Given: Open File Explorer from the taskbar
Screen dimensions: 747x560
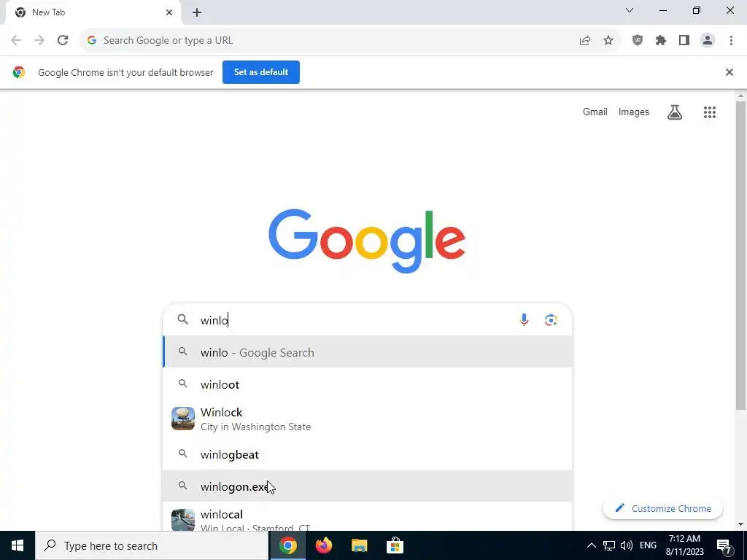Looking at the screenshot, I should coord(359,545).
